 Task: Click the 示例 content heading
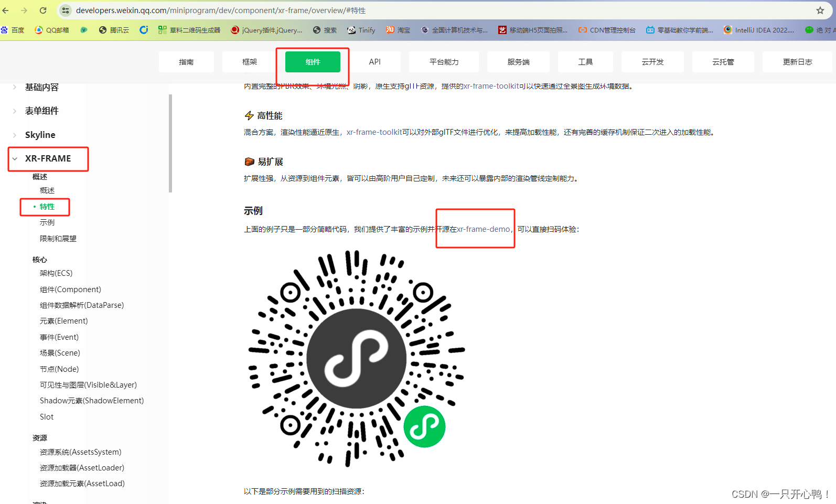pos(253,211)
